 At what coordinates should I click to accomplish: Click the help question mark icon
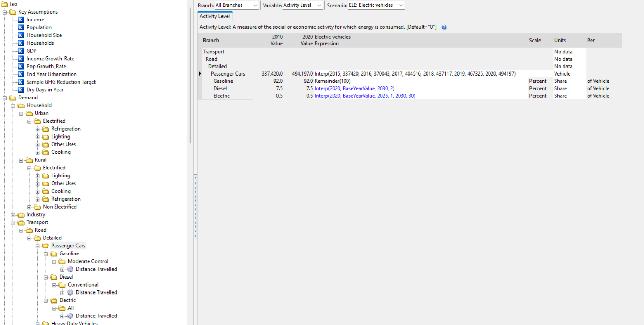(x=444, y=27)
